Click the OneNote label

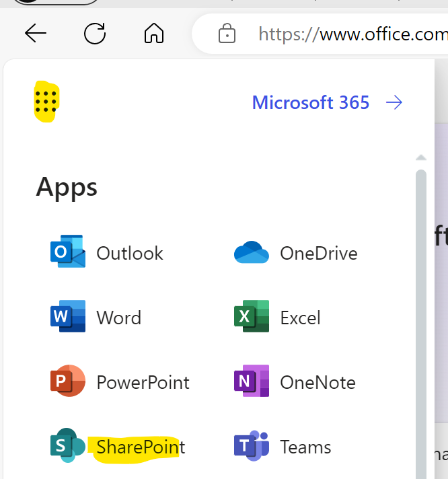[x=318, y=383]
